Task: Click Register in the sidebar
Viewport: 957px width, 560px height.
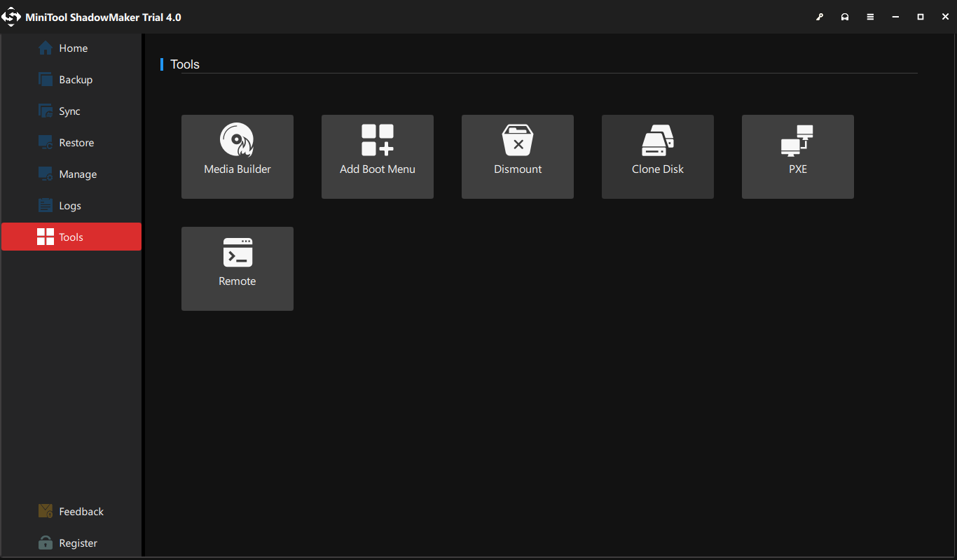Action: tap(71, 543)
